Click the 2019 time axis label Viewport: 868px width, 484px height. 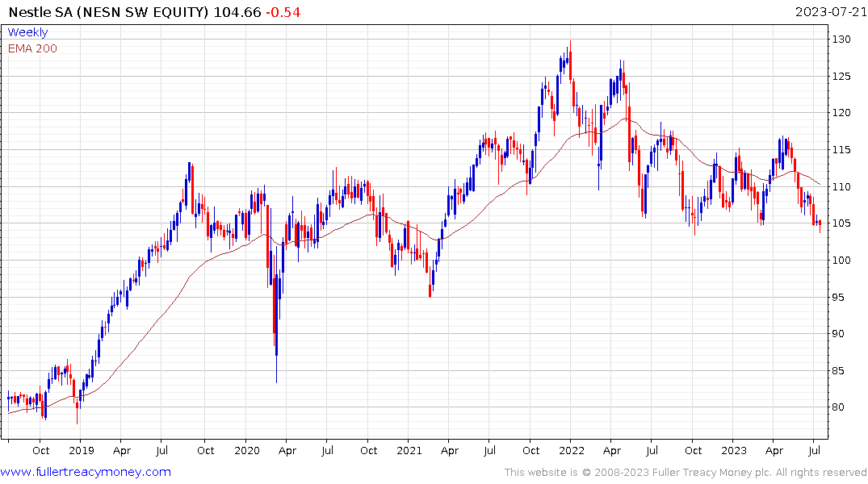click(x=82, y=450)
